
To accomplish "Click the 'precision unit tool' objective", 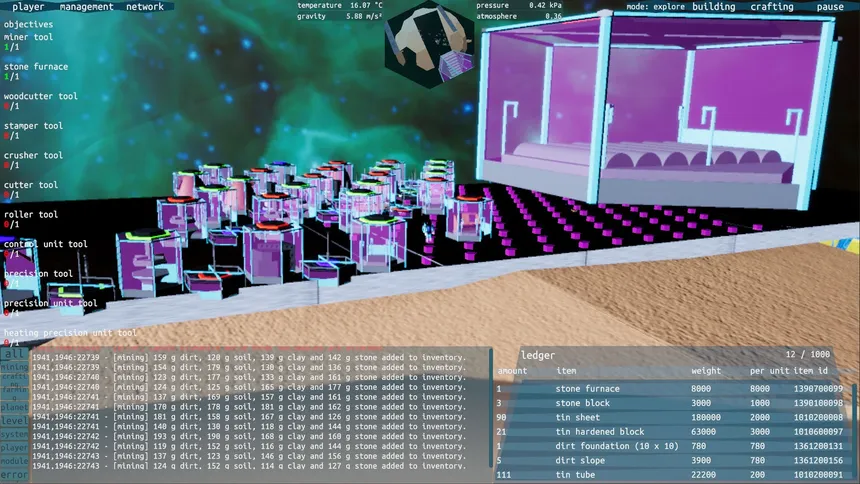I will (x=50, y=304).
